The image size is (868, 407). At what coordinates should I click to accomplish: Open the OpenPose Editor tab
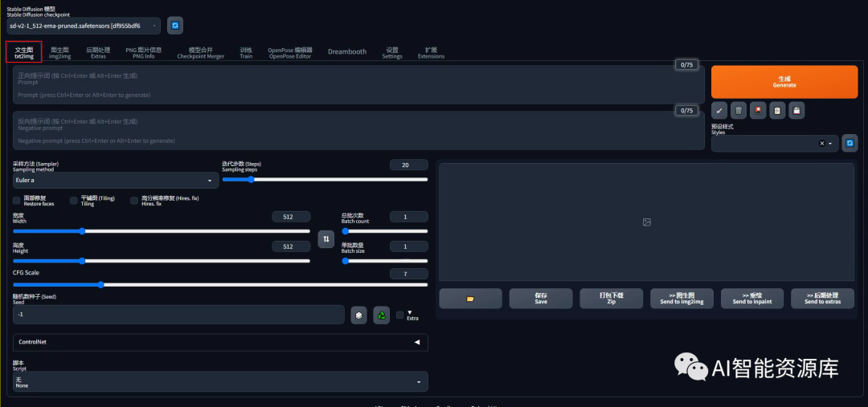pos(290,52)
